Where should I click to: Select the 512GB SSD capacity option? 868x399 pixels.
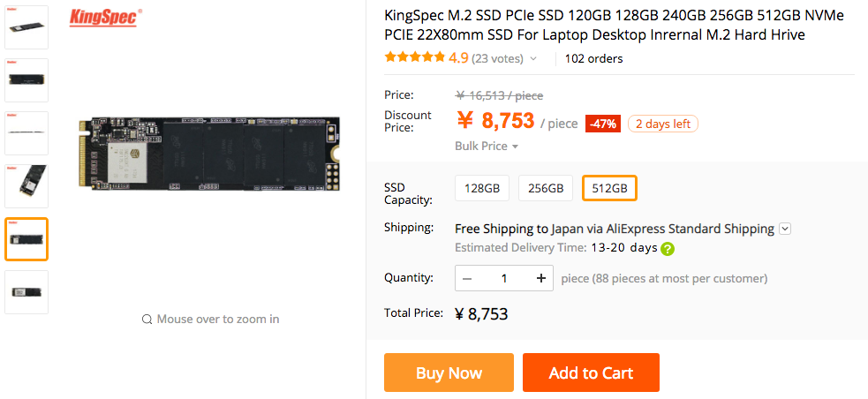tap(609, 188)
